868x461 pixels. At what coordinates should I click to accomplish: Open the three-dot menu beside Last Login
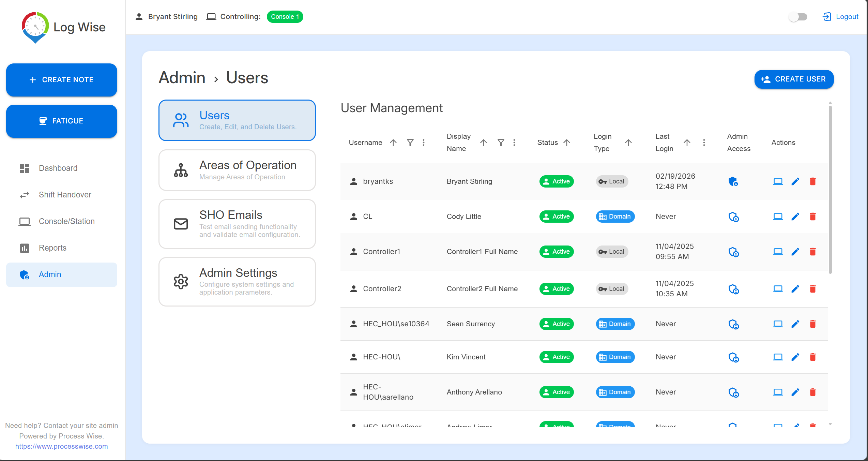[x=704, y=143]
